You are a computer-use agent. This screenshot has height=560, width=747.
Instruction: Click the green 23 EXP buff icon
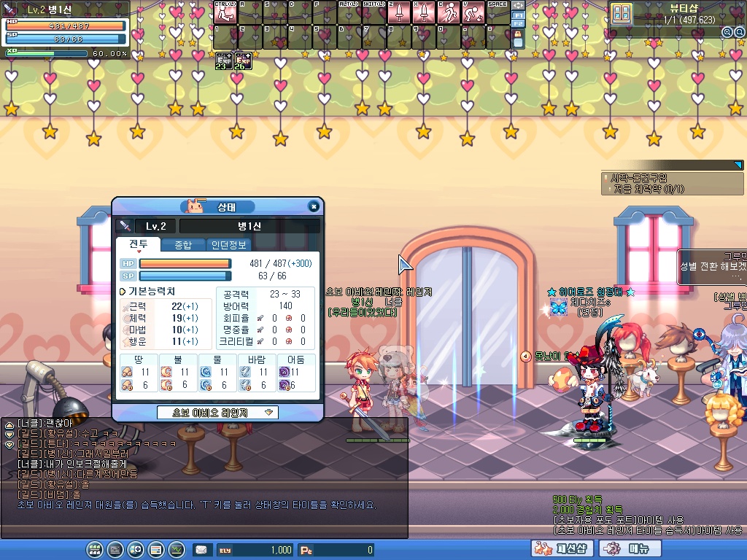click(x=224, y=61)
